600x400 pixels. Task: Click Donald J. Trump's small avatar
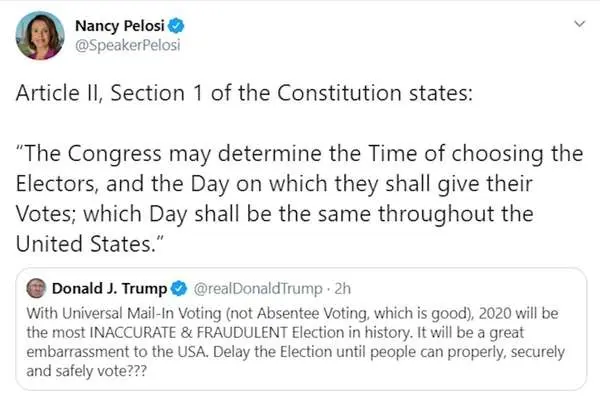click(x=36, y=289)
